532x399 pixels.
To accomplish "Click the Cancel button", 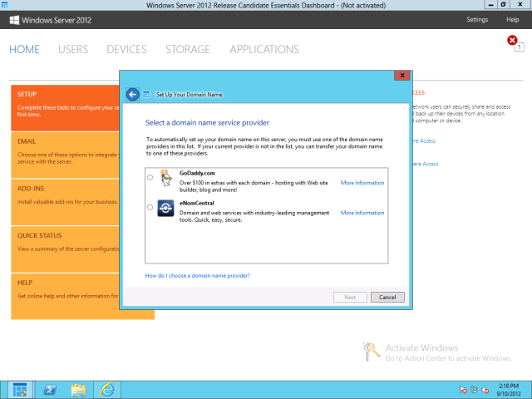I will pos(387,298).
